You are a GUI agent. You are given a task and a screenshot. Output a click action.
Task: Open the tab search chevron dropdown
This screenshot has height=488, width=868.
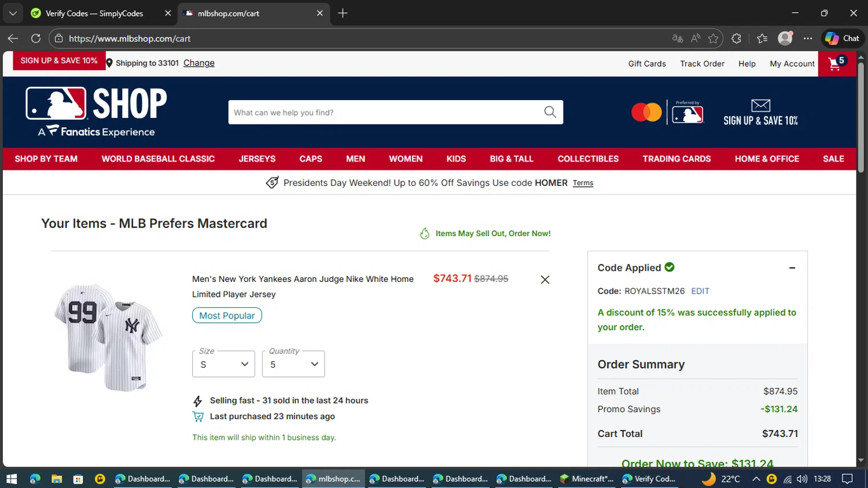click(13, 13)
